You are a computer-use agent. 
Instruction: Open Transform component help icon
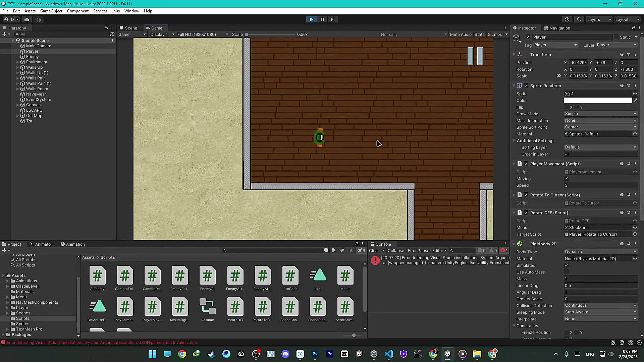click(622, 55)
